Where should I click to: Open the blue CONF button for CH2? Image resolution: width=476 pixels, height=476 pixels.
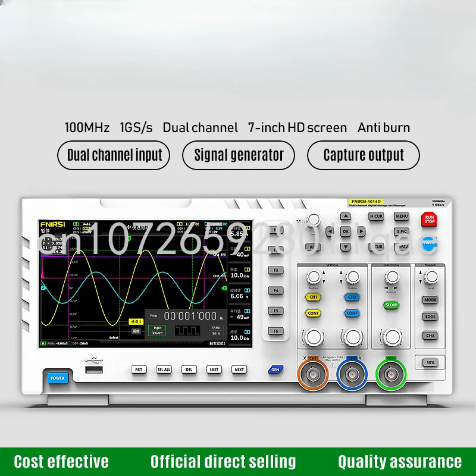click(x=352, y=313)
